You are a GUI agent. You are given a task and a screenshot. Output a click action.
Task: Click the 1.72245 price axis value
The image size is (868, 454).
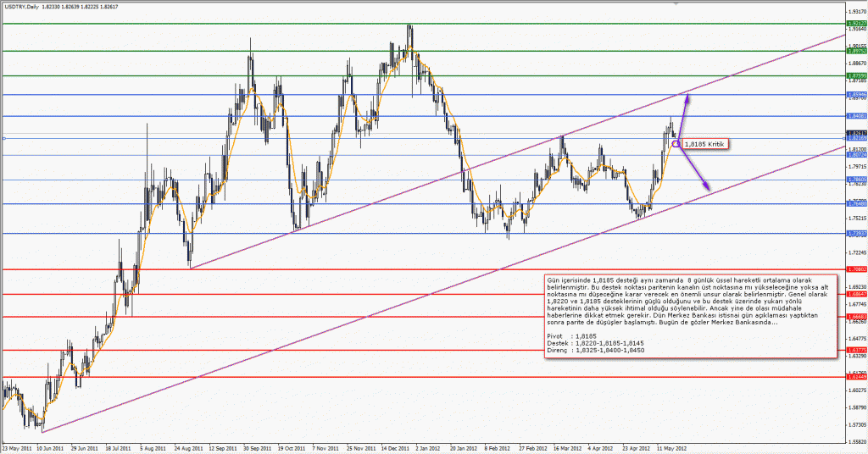[x=857, y=252]
